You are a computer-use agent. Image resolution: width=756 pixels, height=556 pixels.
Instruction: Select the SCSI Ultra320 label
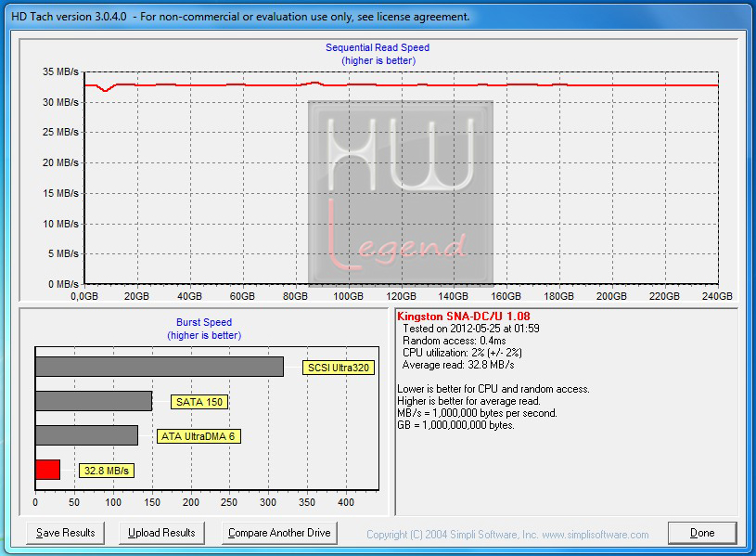coord(339,368)
